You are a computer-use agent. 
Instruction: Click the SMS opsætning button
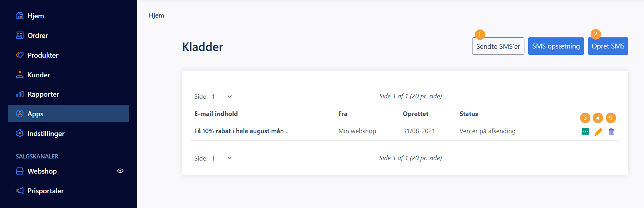tap(556, 46)
